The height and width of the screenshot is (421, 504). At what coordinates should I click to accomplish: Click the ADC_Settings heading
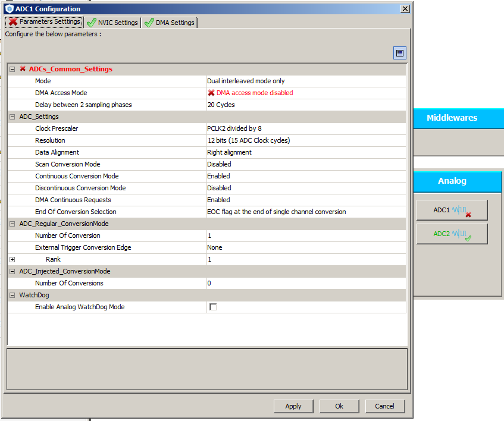point(39,117)
